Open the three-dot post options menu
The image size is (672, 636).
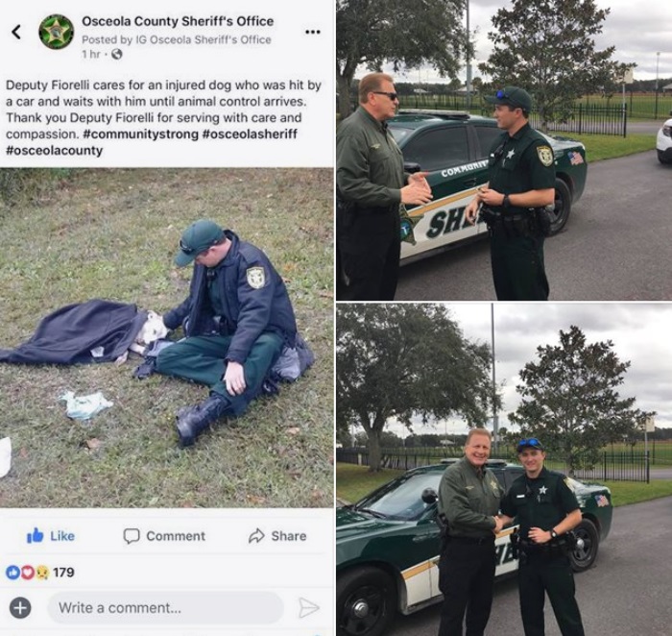[312, 32]
